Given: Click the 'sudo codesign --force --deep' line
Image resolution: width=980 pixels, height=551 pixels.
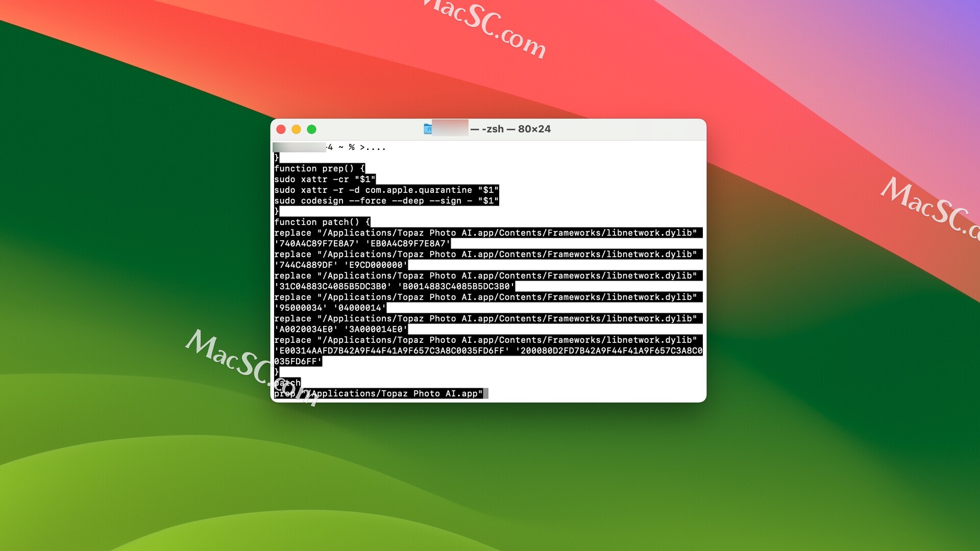Looking at the screenshot, I should pos(386,201).
